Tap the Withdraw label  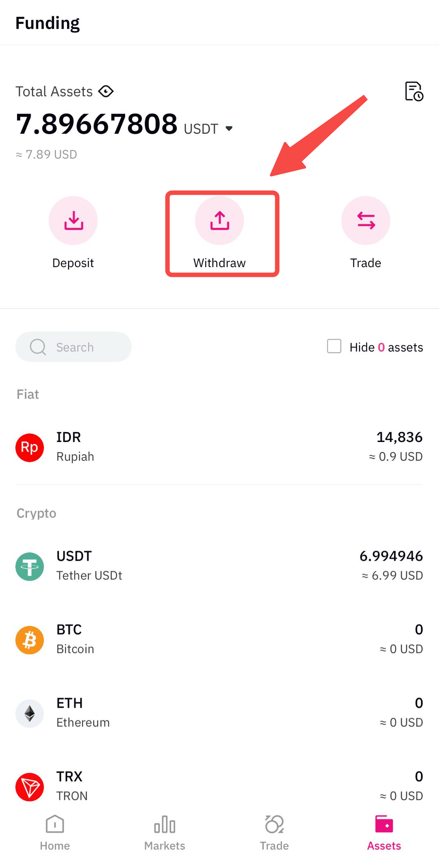tap(219, 263)
